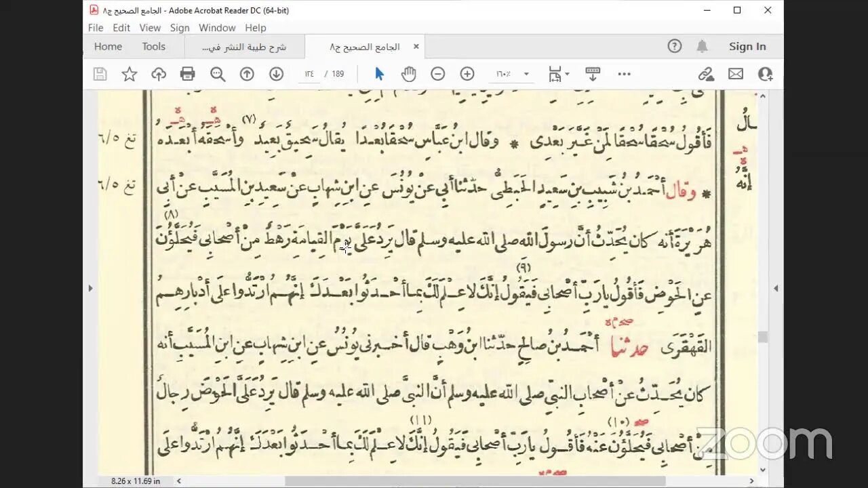Send file by email envelope icon

point(736,74)
